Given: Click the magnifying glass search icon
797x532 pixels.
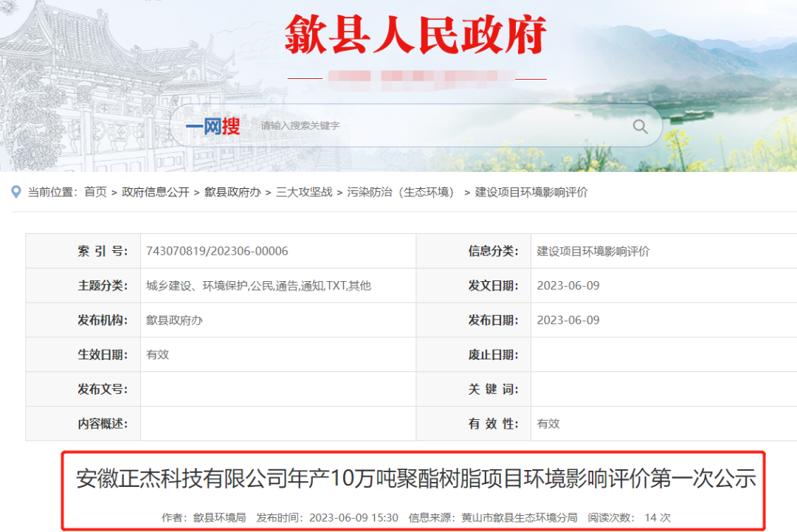Looking at the screenshot, I should pos(640,126).
